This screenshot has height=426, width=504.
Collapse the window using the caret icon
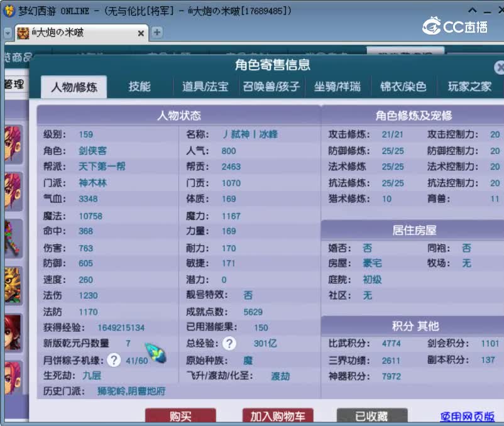click(472, 11)
